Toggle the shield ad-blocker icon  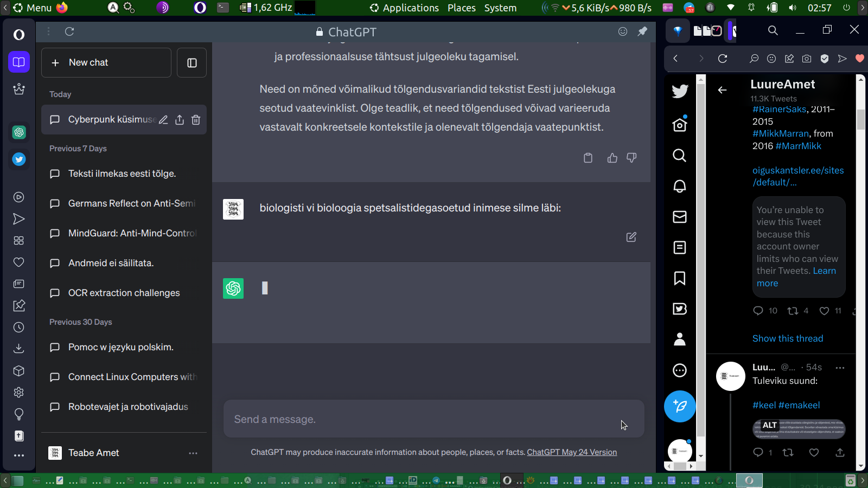point(825,59)
